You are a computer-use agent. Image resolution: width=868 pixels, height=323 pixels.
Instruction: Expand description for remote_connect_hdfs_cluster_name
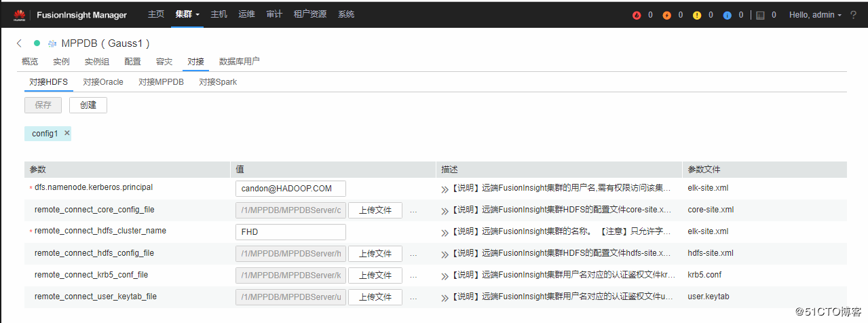click(x=445, y=232)
